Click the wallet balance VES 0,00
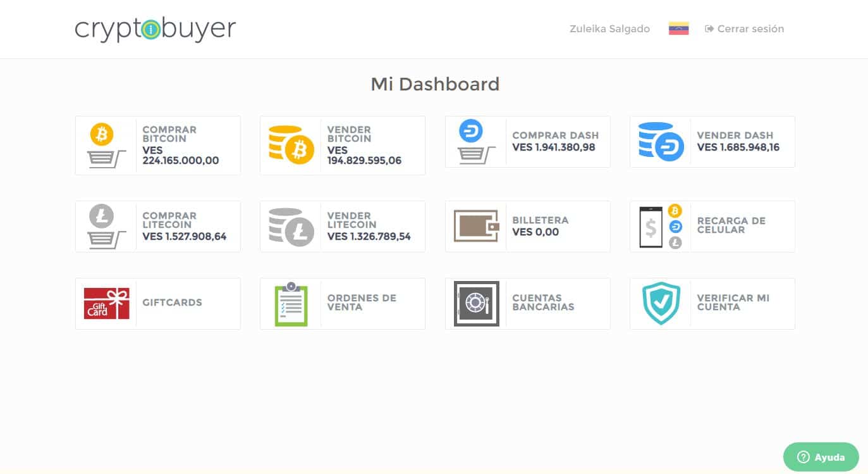This screenshot has width=868, height=474. click(x=535, y=232)
